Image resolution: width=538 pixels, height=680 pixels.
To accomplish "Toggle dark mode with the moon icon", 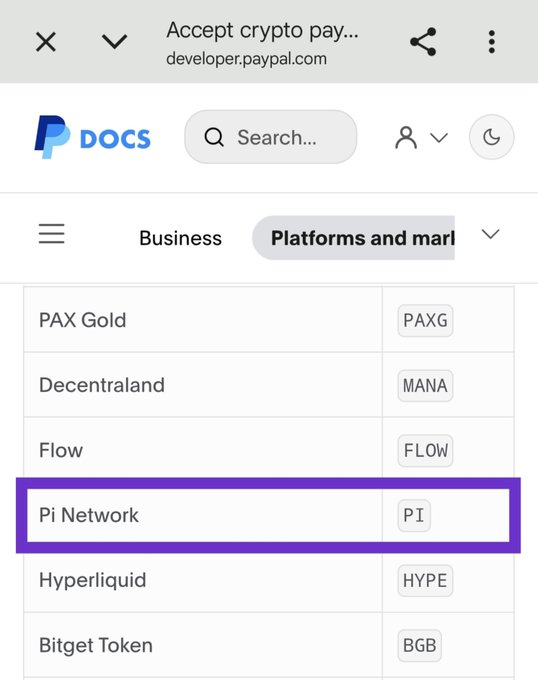I will click(x=492, y=137).
